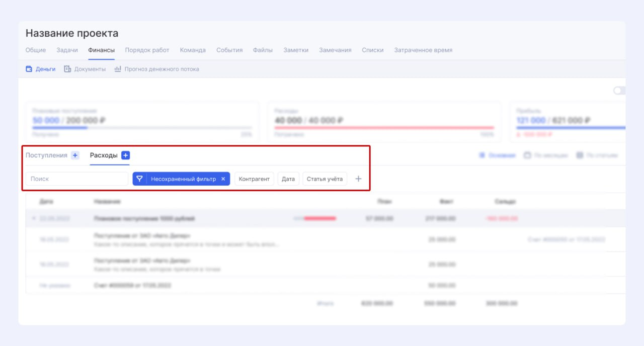Open the Дата filter dropdown

[288, 179]
